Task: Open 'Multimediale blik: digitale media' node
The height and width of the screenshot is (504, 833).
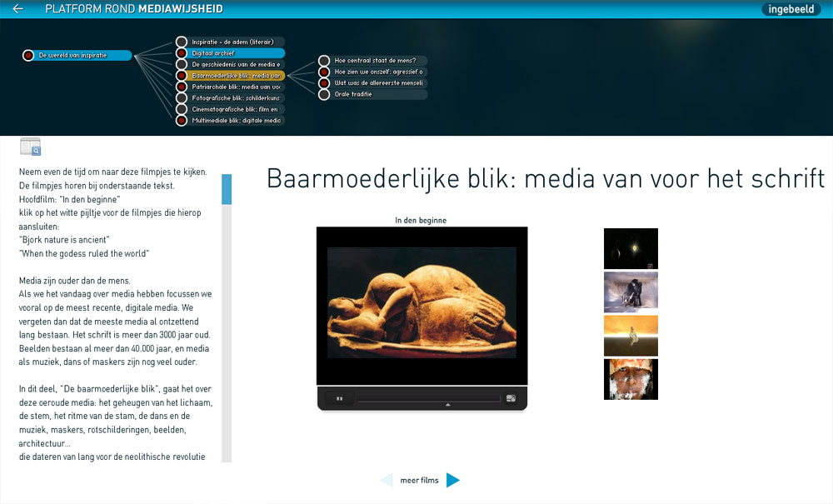Action: [231, 121]
